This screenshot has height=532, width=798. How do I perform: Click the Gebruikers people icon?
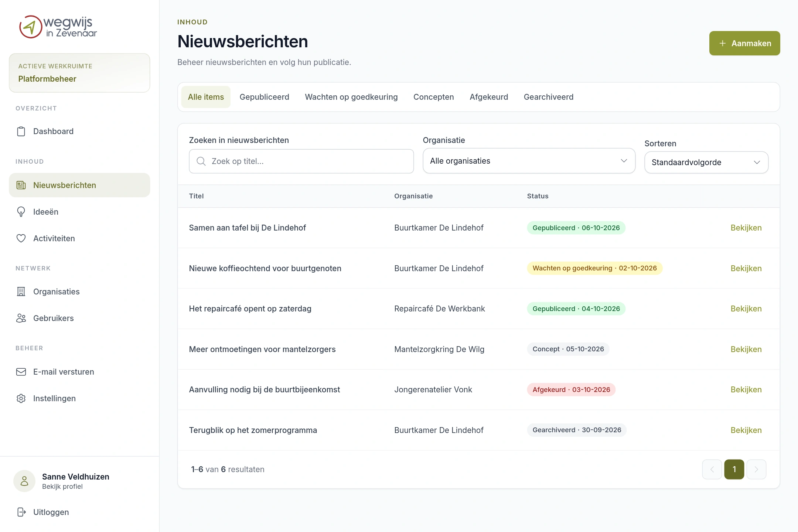click(x=21, y=318)
